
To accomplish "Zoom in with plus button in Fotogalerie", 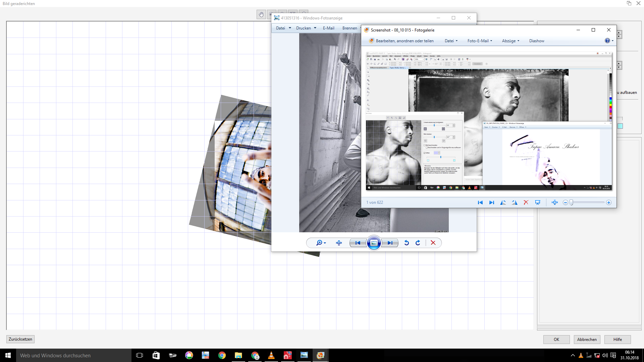I will [609, 202].
